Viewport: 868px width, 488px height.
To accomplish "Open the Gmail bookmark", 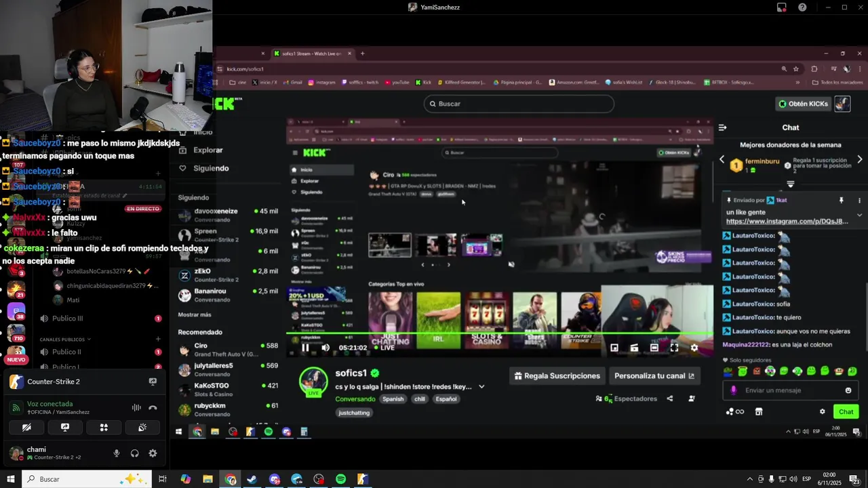I will tap(293, 82).
